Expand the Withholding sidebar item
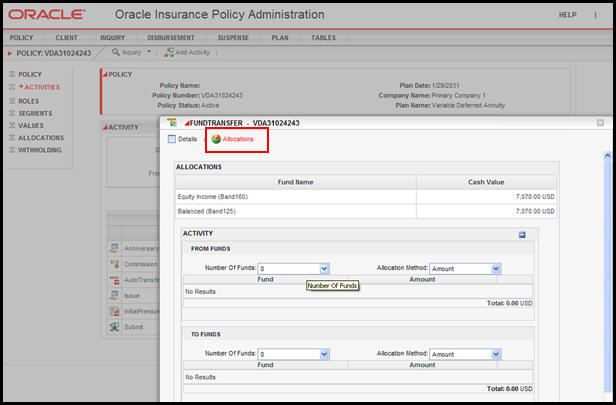The height and width of the screenshot is (405, 616). coord(12,150)
